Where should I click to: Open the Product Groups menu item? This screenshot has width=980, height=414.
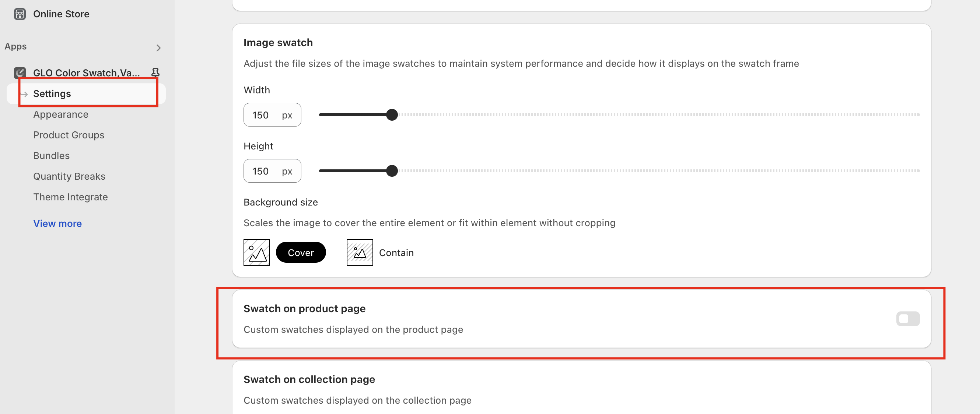pyautogui.click(x=69, y=135)
